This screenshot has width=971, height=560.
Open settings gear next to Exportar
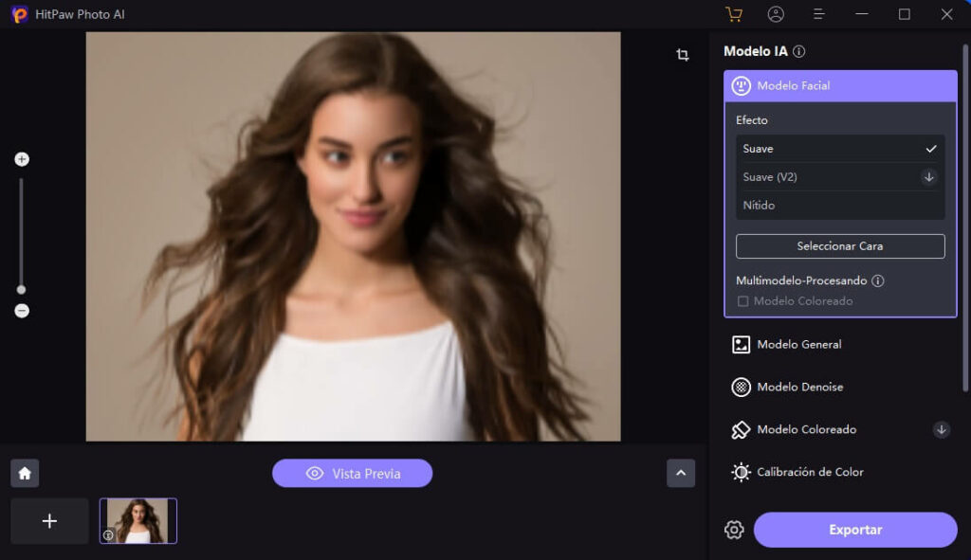pos(734,530)
